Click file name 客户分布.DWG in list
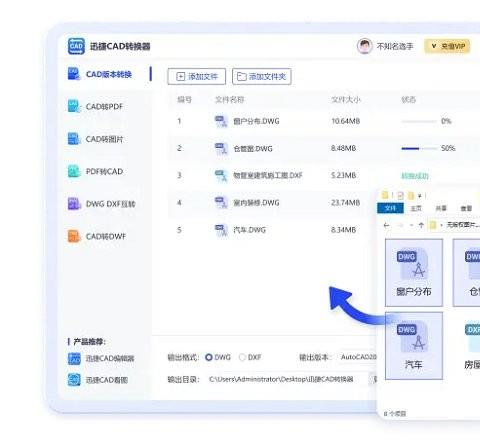 click(256, 121)
